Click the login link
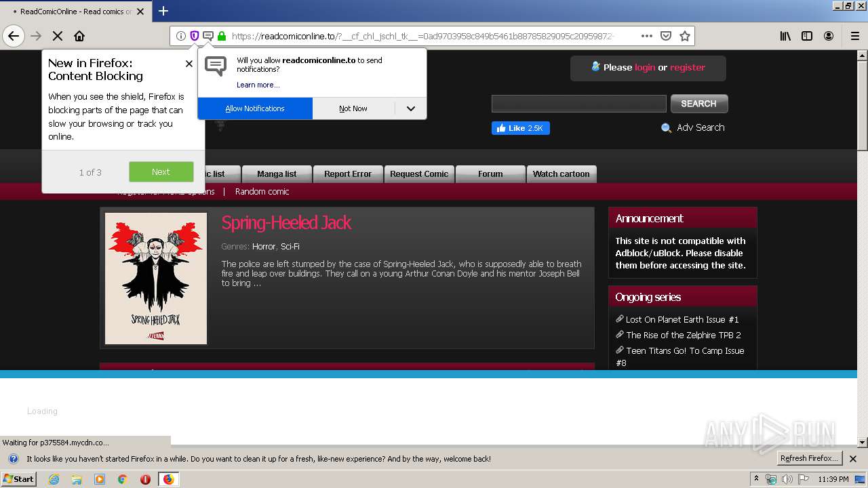Viewport: 868px width, 488px height. 645,67
